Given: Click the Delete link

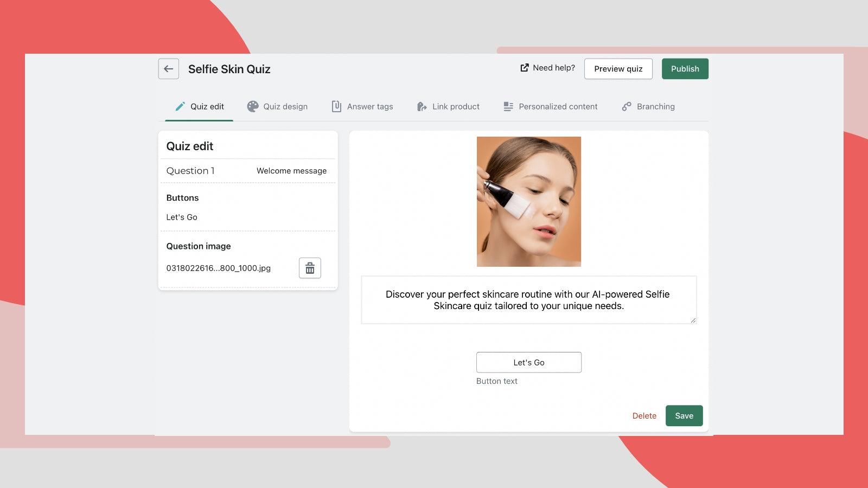Looking at the screenshot, I should pos(644,415).
